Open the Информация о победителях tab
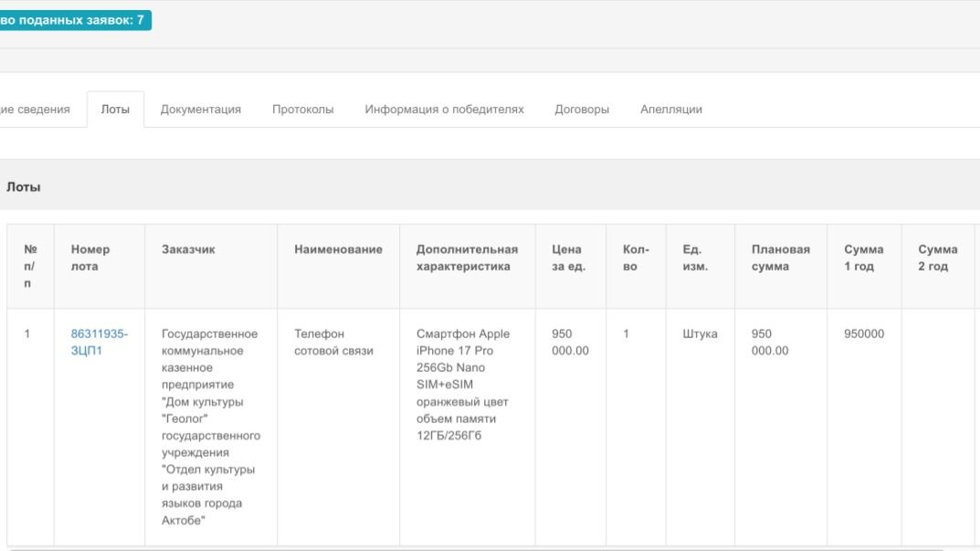 pyautogui.click(x=444, y=110)
